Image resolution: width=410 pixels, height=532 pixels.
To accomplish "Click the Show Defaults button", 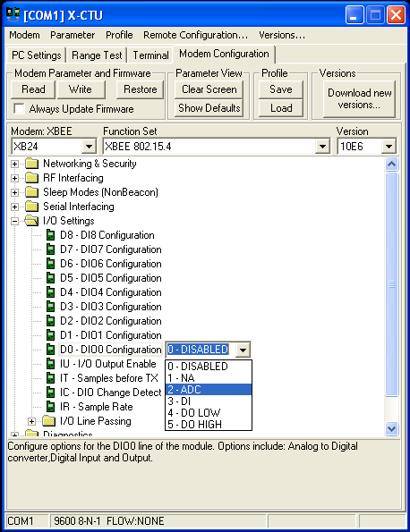I will click(209, 108).
